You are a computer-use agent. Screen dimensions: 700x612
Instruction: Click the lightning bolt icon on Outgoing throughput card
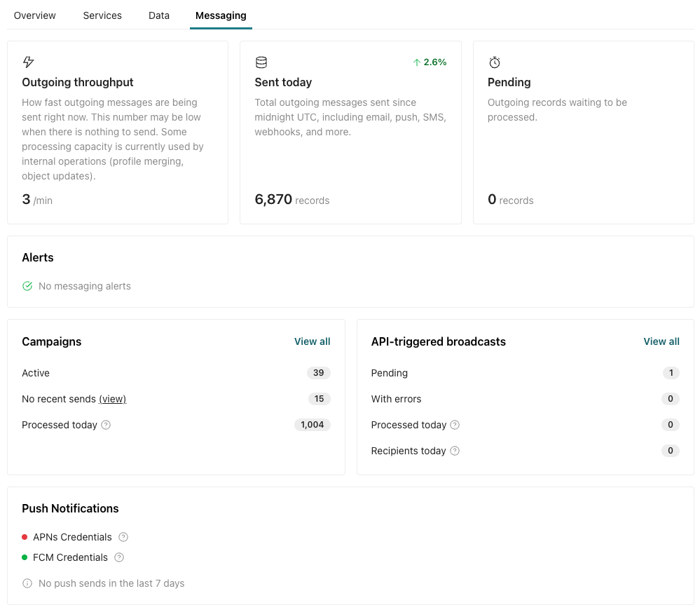[29, 62]
